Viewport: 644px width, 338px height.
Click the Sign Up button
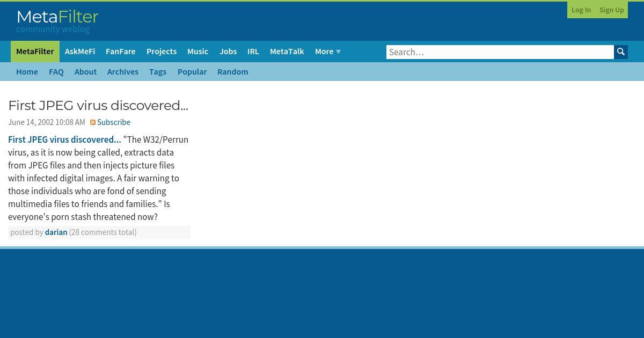coord(612,10)
